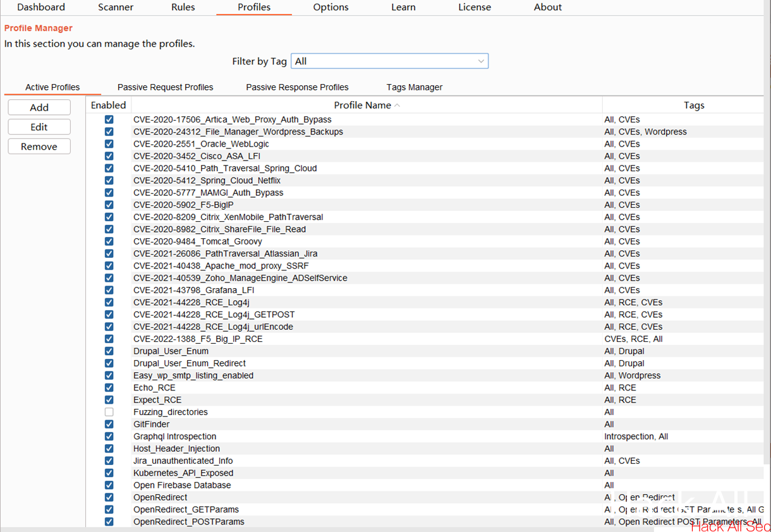Select CVE-2020-8982_Citrix_ShareFile_File_Read name
Viewport: 771px width, 532px height.
pyautogui.click(x=220, y=229)
